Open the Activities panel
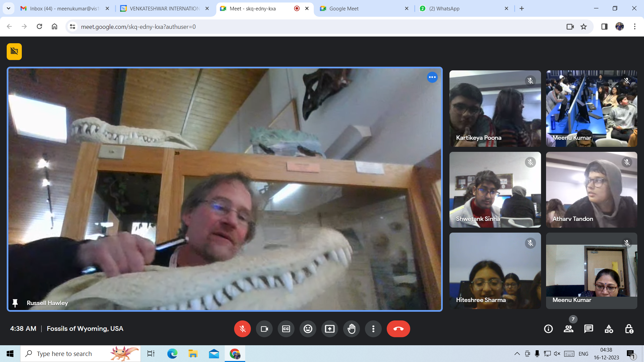The width and height of the screenshot is (644, 362). 609,329
